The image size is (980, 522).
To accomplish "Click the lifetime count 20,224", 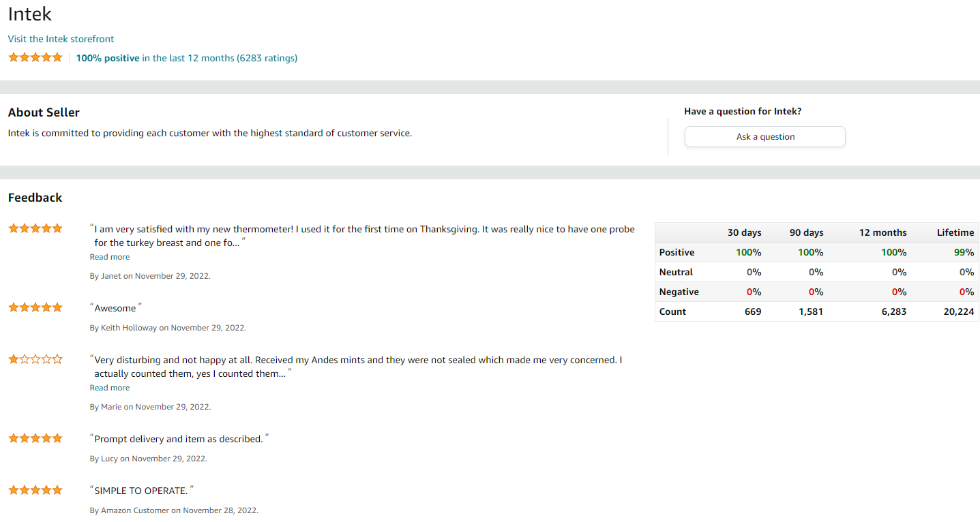I will [x=959, y=311].
